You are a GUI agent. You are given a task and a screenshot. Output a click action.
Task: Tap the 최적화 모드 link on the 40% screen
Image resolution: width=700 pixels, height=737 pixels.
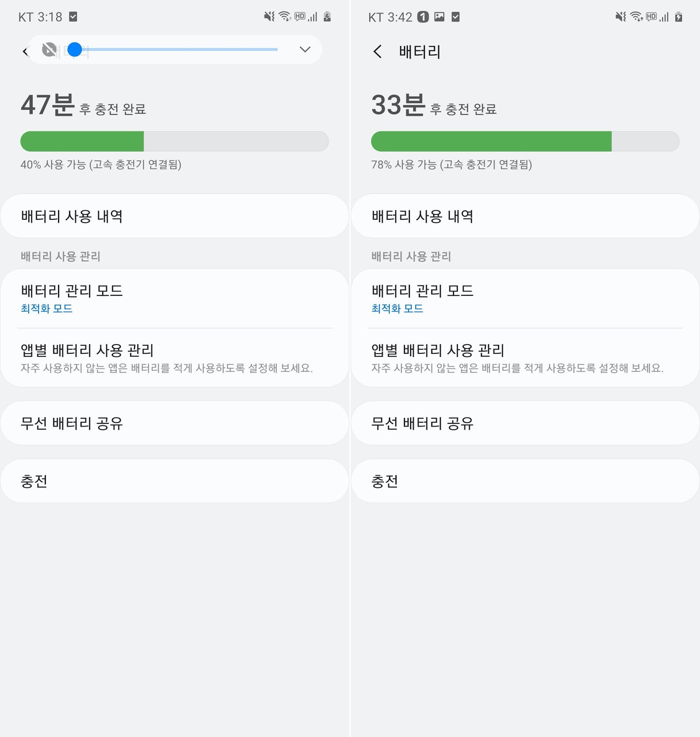tap(47, 309)
